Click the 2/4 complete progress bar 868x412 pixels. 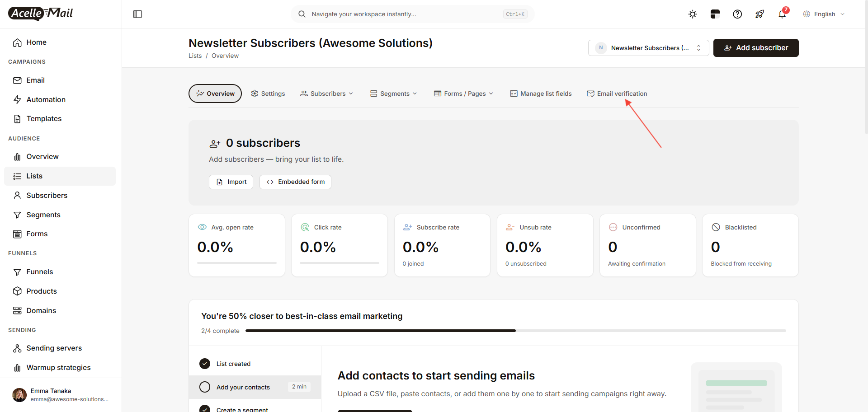point(516,331)
